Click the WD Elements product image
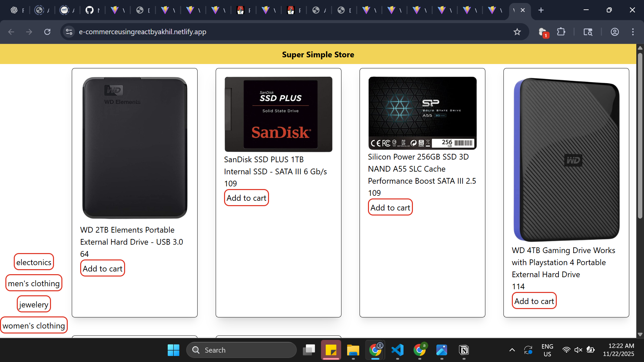Image resolution: width=644 pixels, height=362 pixels. pos(135,148)
